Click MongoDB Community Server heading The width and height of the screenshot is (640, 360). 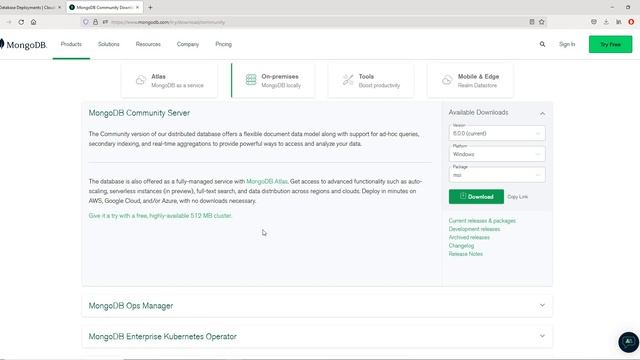[x=139, y=113]
